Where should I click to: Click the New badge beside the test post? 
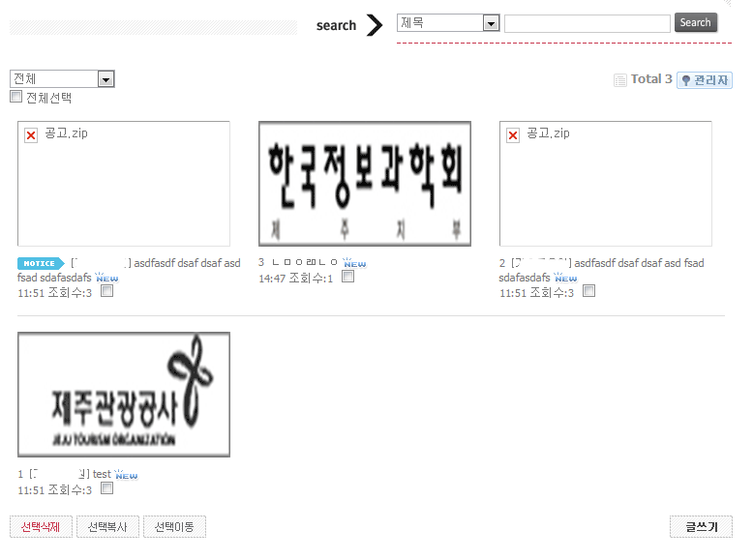click(127, 475)
